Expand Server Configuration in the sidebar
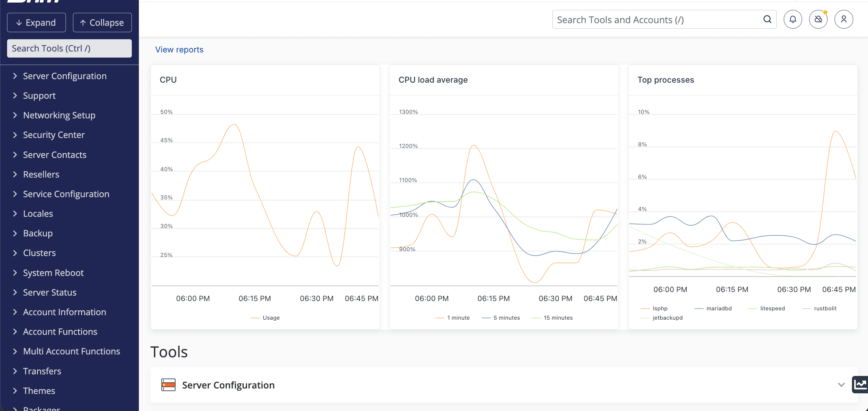Screen dimensions: 868x411 [65, 76]
